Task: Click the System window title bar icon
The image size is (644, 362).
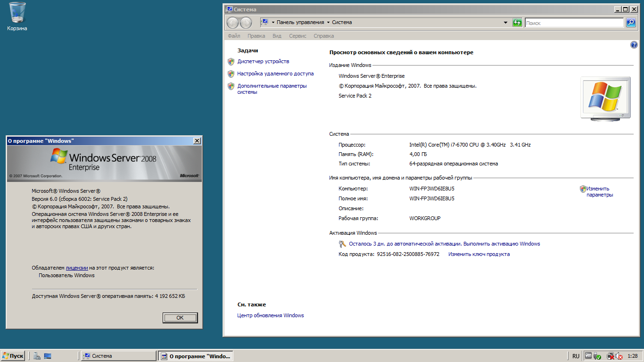Action: (229, 9)
